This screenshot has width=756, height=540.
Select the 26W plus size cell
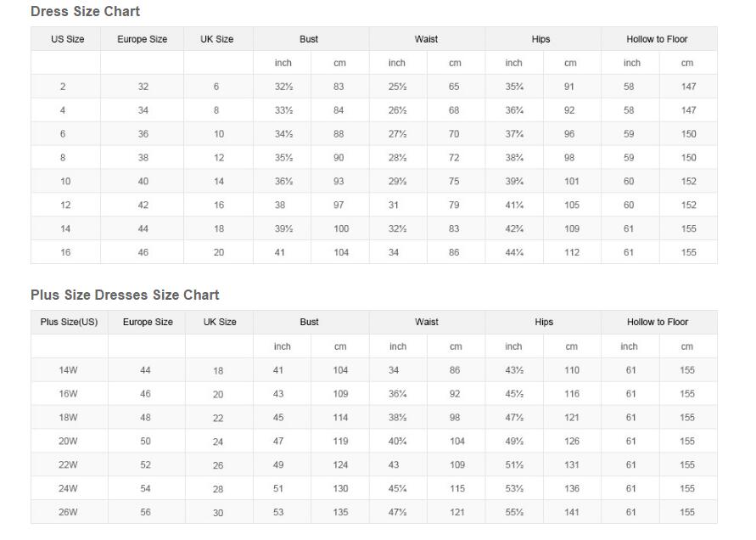69,512
